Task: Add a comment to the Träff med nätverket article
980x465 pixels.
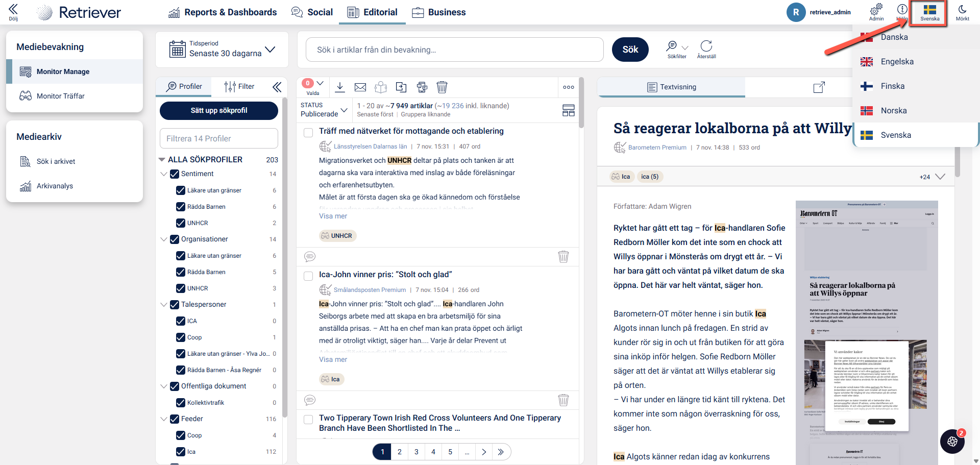Action: pyautogui.click(x=310, y=256)
